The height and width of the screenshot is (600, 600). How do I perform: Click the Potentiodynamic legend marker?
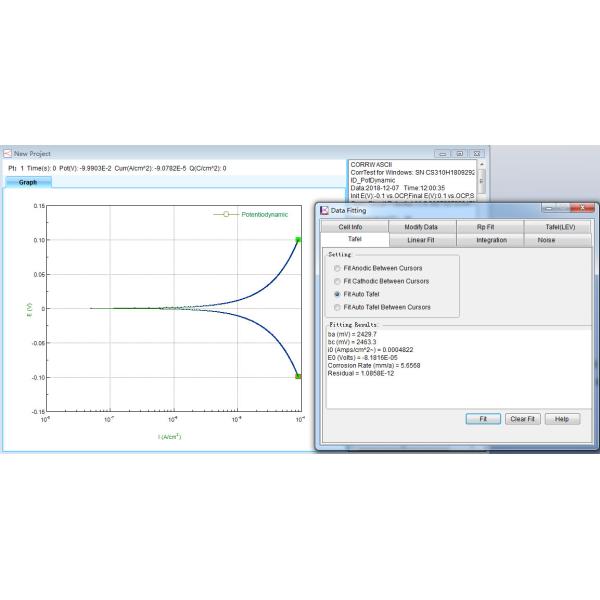click(x=227, y=214)
